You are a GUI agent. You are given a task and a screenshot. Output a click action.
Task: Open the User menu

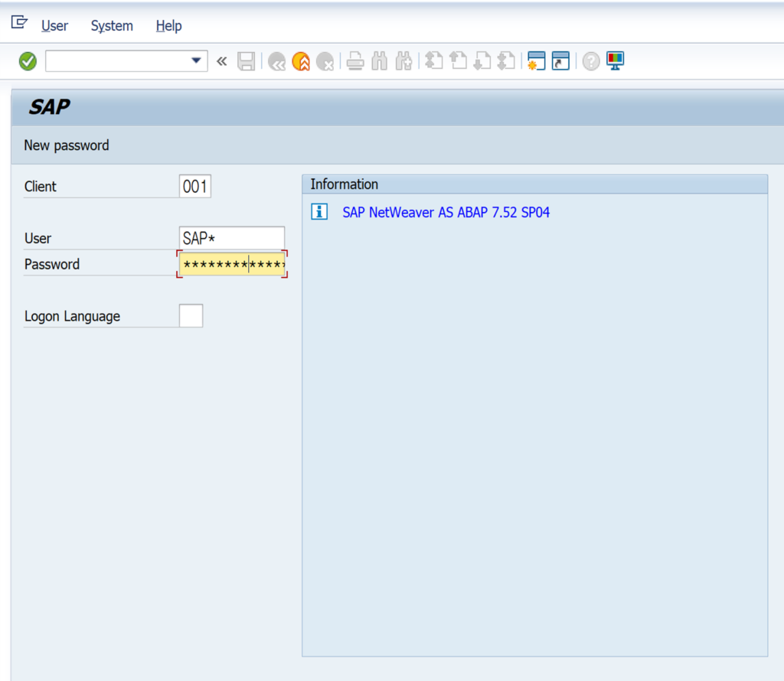click(x=54, y=25)
